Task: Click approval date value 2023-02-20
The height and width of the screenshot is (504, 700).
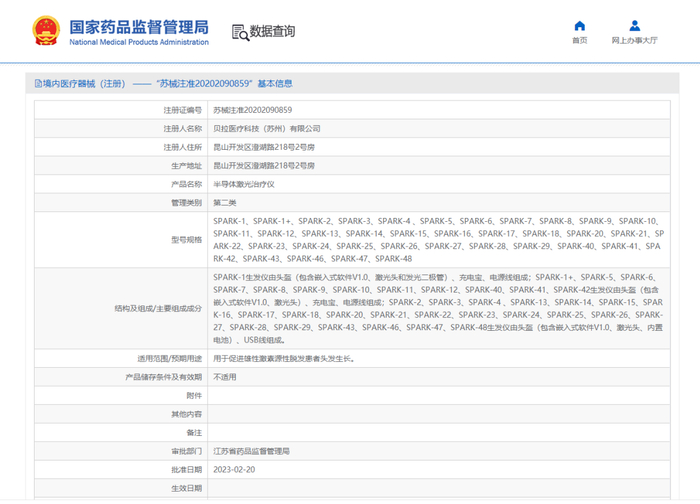Action: point(235,469)
